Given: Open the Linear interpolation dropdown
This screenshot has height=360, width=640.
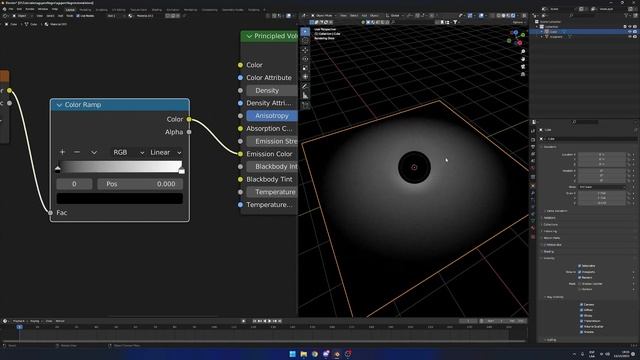Looking at the screenshot, I should tap(165, 152).
